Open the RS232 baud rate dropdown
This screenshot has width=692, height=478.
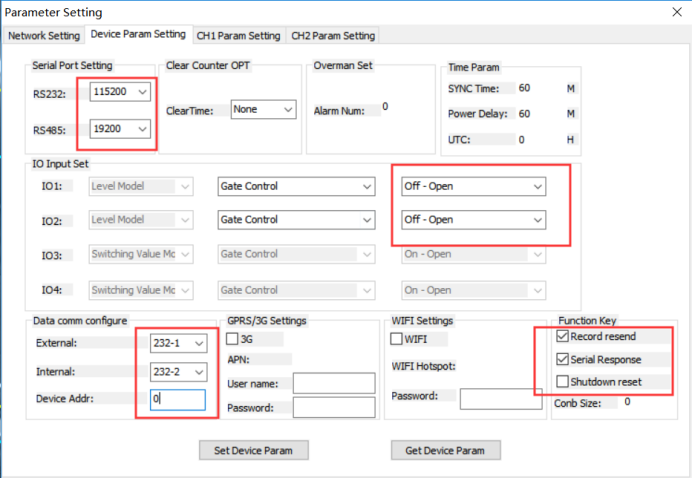[120, 92]
